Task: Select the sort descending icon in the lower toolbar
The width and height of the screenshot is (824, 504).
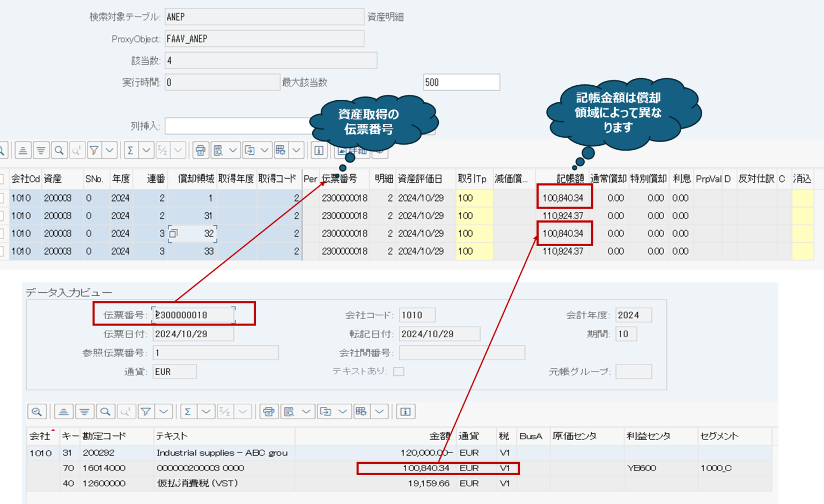Action: [x=84, y=411]
